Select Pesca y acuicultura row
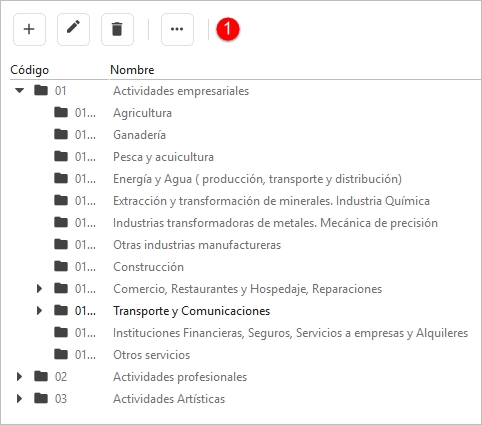The image size is (482, 425). (x=245, y=157)
